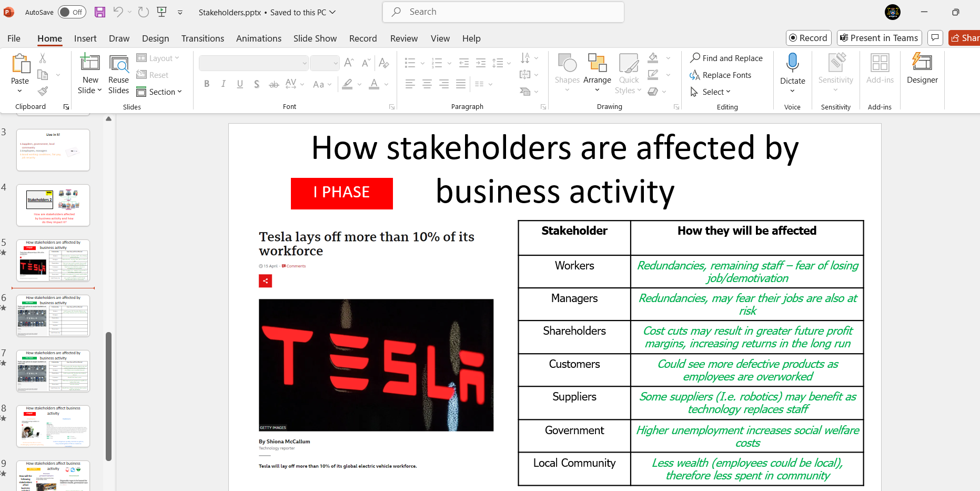Viewport: 980px width, 491px height.
Task: Toggle Italic formatting
Action: pyautogui.click(x=224, y=84)
